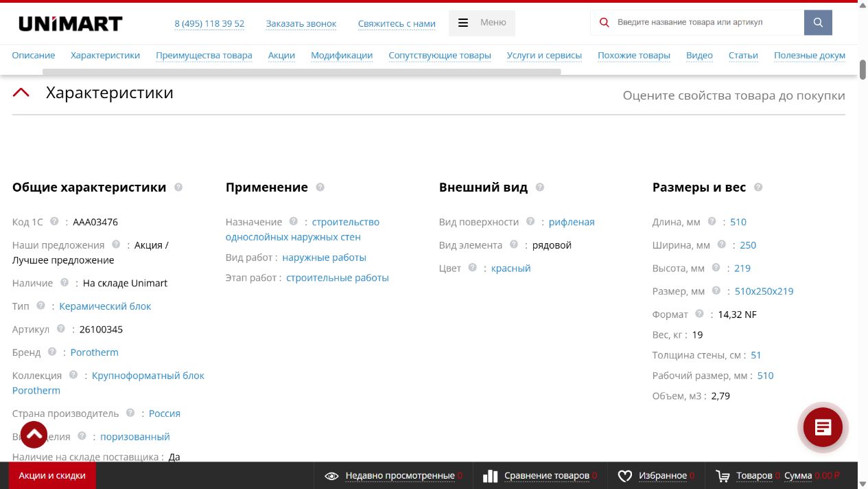Go to the Модификации tab

click(342, 55)
